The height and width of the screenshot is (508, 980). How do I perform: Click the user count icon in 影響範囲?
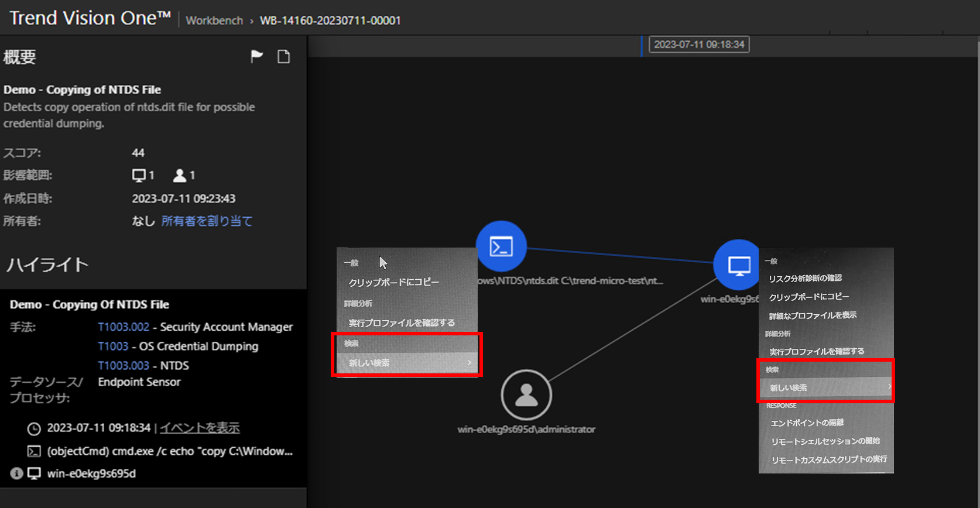180,175
